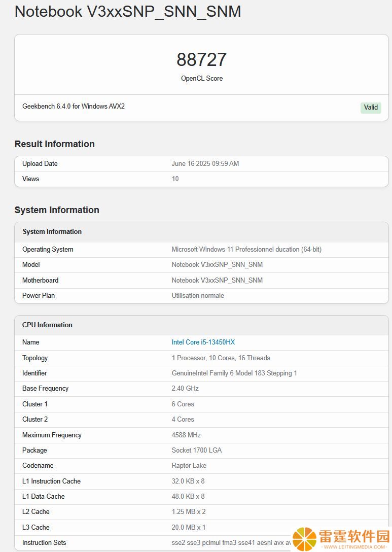
Task: Select the GenuineIntel Family 6 Model 183 value
Action: point(234,373)
